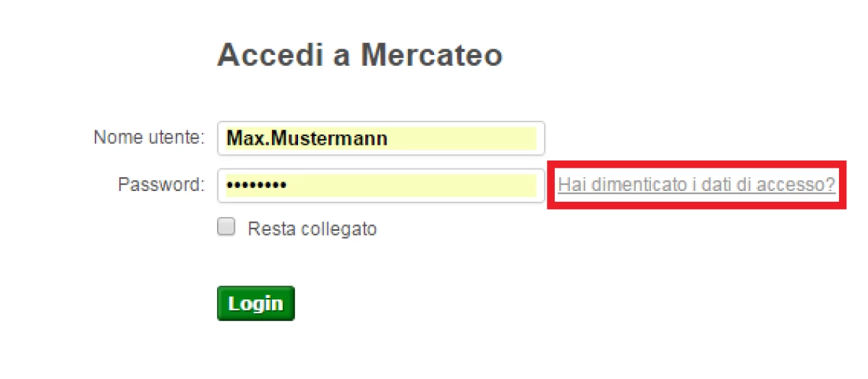868x379 pixels.
Task: Click the Nome utente label
Action: (x=150, y=137)
